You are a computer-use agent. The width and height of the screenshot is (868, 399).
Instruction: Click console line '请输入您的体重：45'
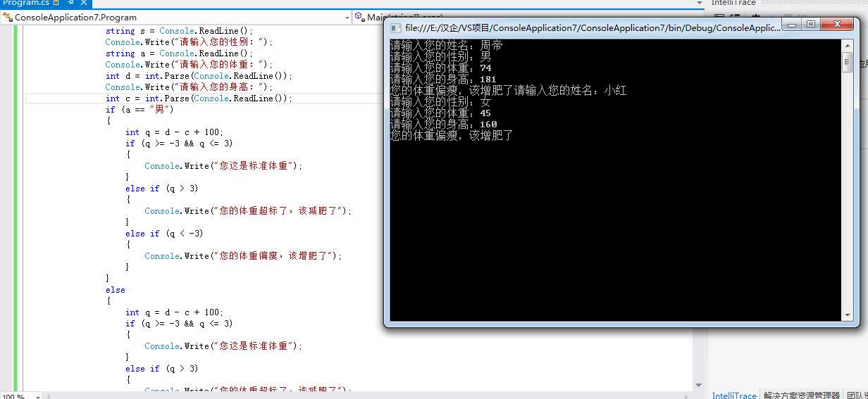[x=441, y=113]
